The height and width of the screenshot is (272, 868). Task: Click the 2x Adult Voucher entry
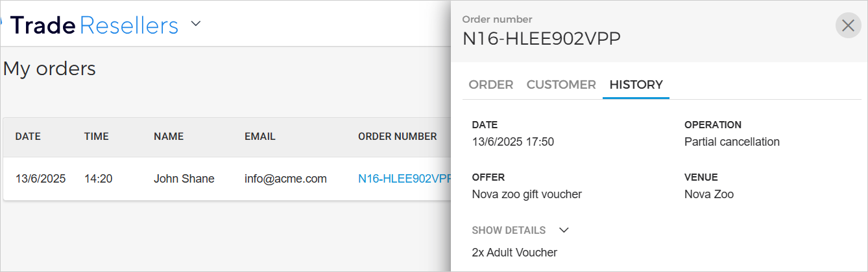click(x=514, y=253)
